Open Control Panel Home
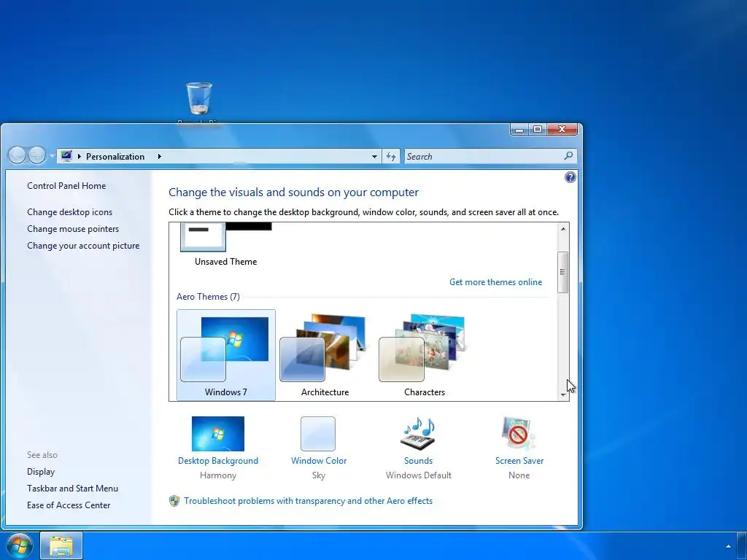This screenshot has width=747, height=560. pyautogui.click(x=66, y=186)
